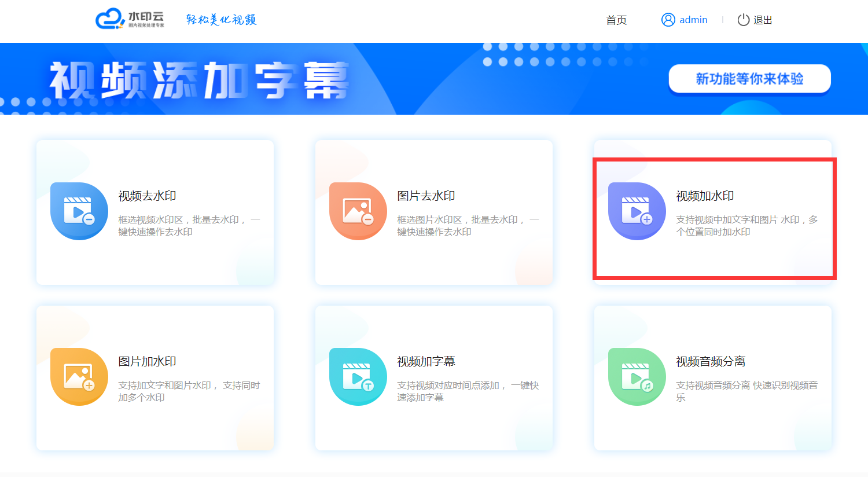Select the 视频去水印 title

pyautogui.click(x=147, y=196)
